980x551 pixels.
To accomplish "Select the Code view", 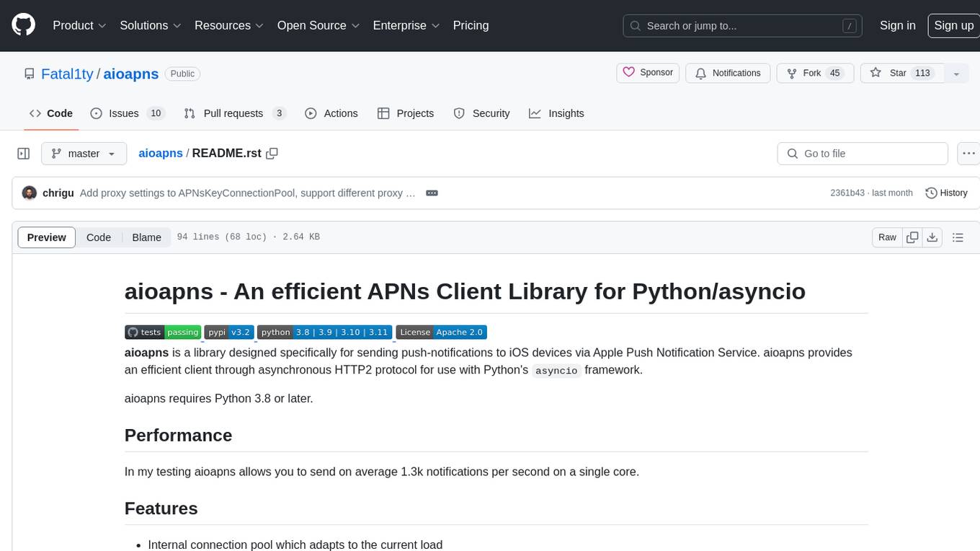I will pos(99,237).
